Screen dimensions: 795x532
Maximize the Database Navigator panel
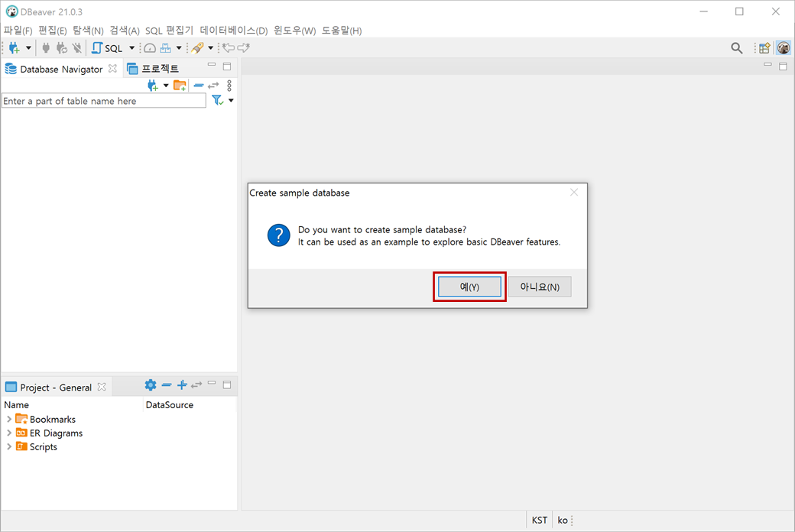pos(227,66)
